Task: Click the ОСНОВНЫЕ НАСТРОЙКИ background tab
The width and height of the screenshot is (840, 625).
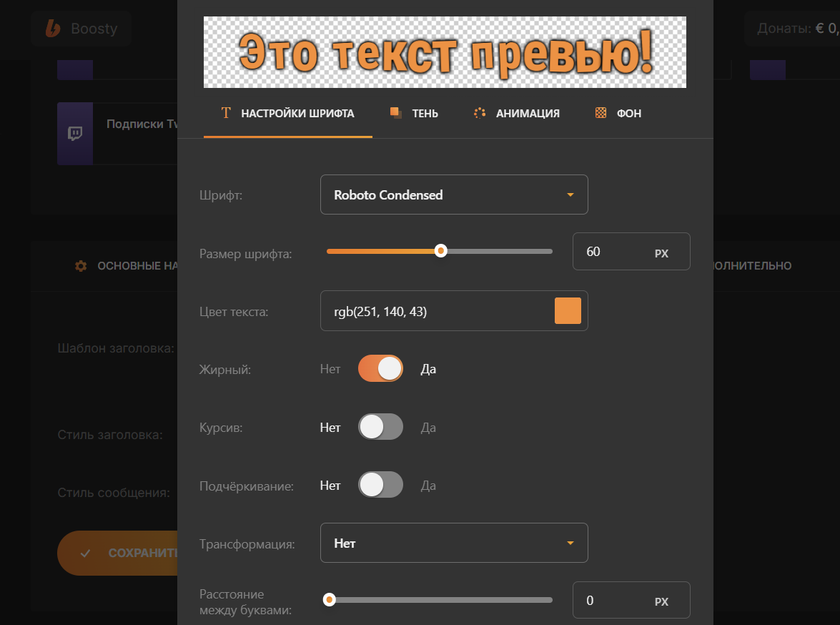Action: 127,266
